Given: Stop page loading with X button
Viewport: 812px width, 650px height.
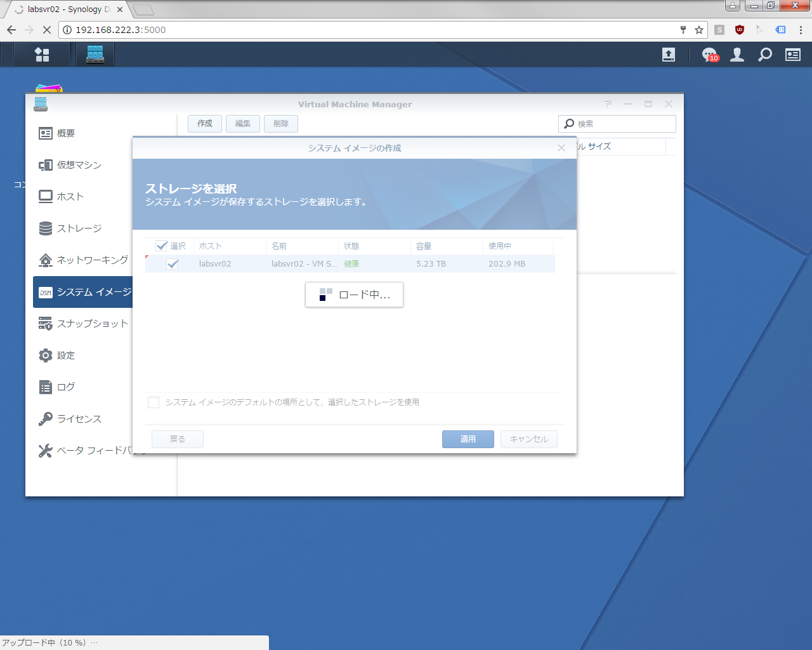Looking at the screenshot, I should pos(47,30).
